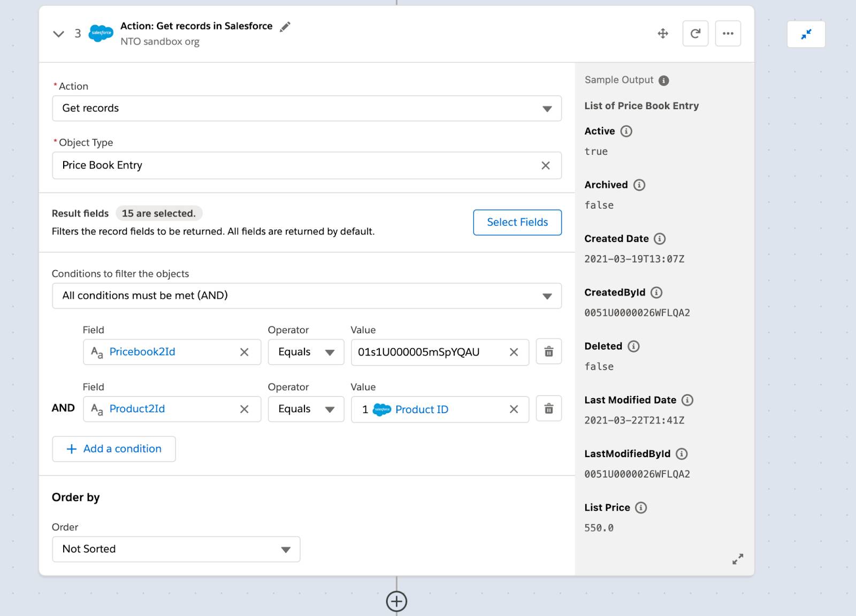The width and height of the screenshot is (856, 616).
Task: Click the collapse view arrows button at the top right
Action: [x=806, y=34]
